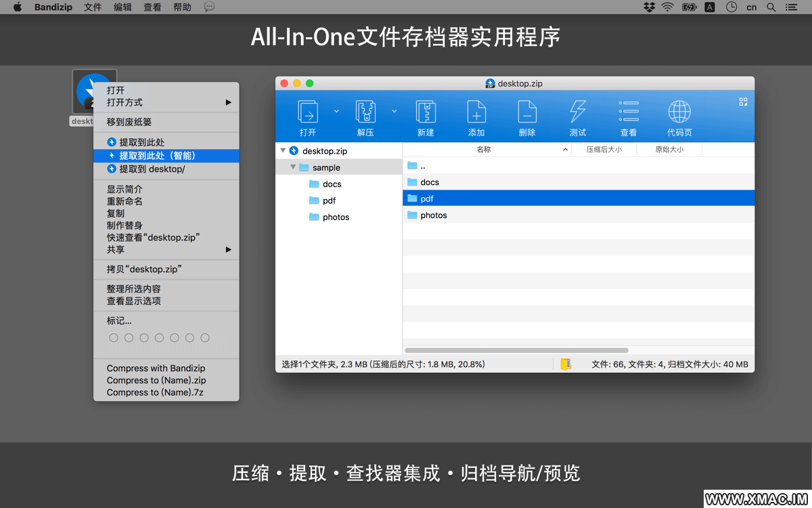Click the cn input source indicator
This screenshot has width=812, height=508.
click(x=751, y=7)
